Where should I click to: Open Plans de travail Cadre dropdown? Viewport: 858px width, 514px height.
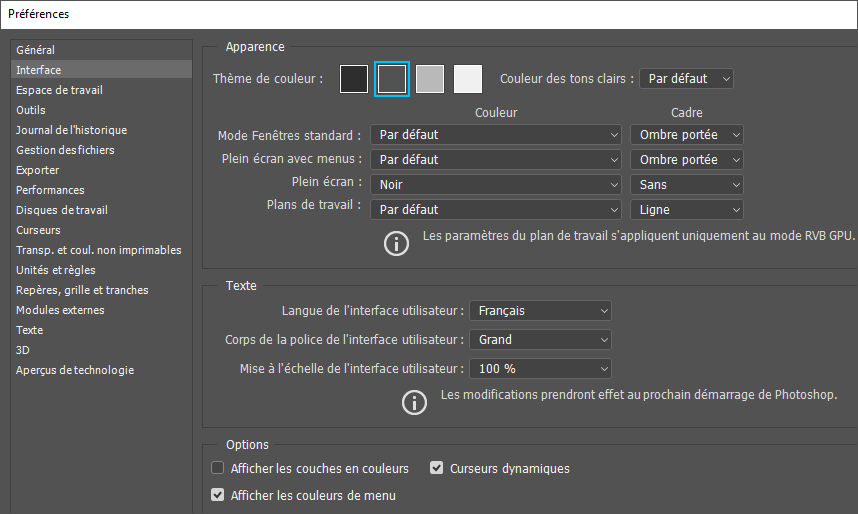(687, 210)
